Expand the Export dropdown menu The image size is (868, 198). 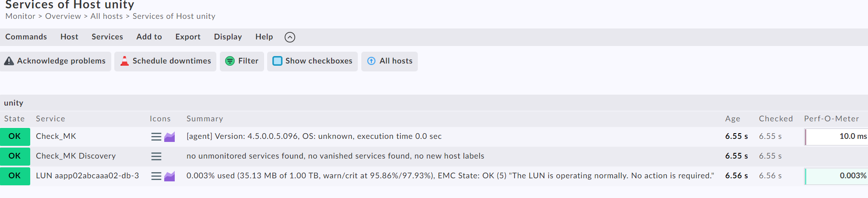188,37
